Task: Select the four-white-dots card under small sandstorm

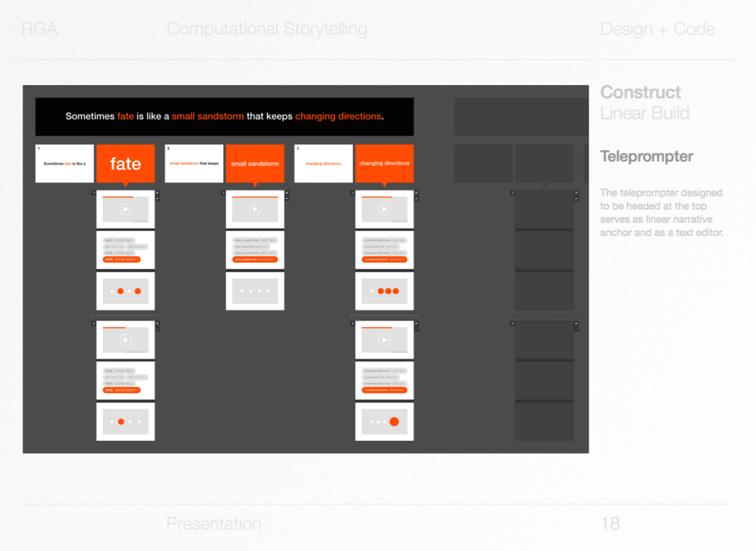Action: (x=255, y=291)
